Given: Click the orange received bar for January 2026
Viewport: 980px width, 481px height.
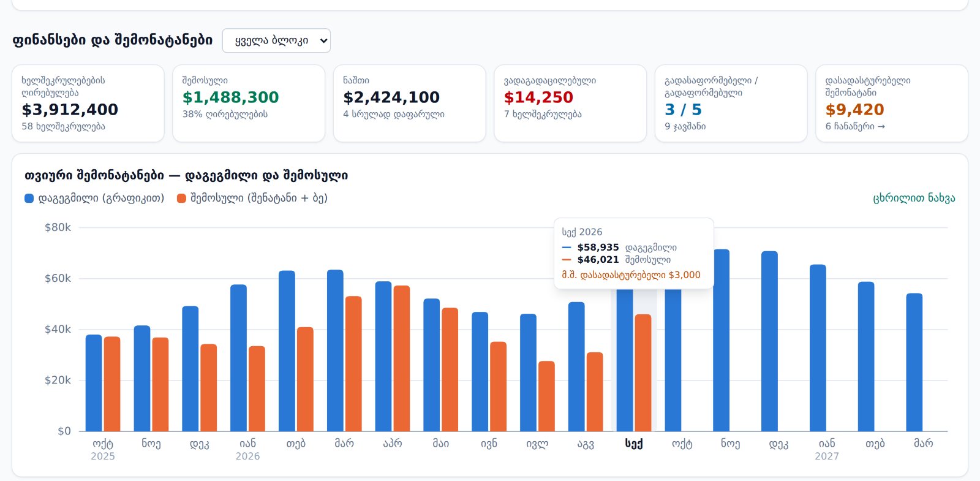Looking at the screenshot, I should 257,389.
